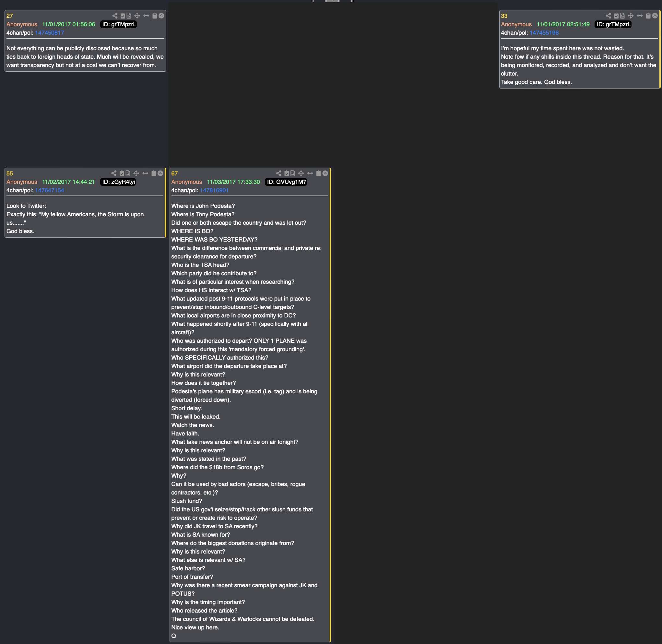Click Anonymous name on post 67

pyautogui.click(x=187, y=182)
